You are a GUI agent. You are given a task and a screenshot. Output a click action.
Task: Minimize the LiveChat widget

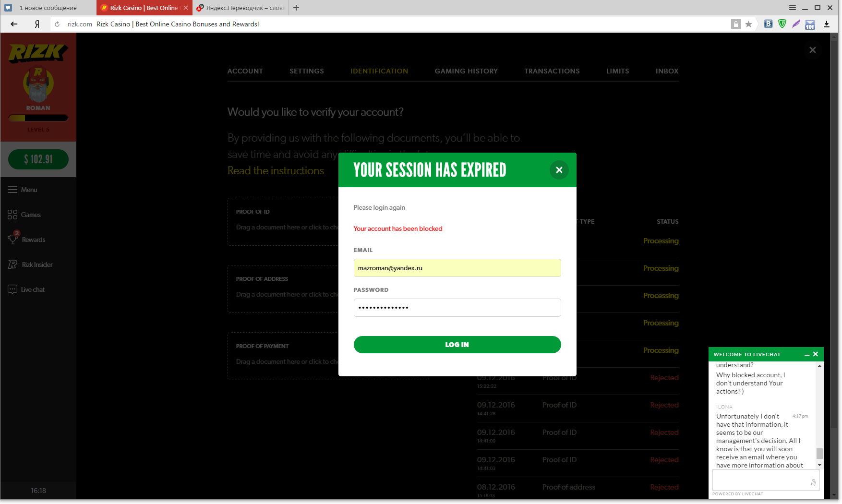click(x=807, y=355)
